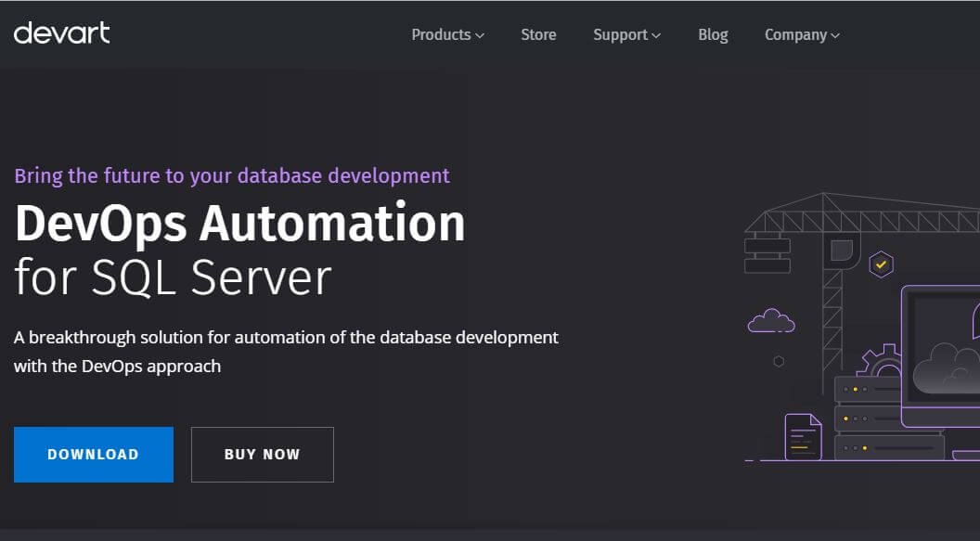980x541 pixels.
Task: Click the blue DOWNLOAD button
Action: click(94, 454)
